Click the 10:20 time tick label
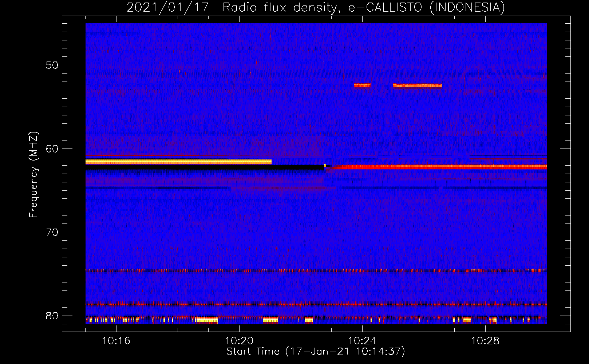The image size is (589, 364). (239, 341)
